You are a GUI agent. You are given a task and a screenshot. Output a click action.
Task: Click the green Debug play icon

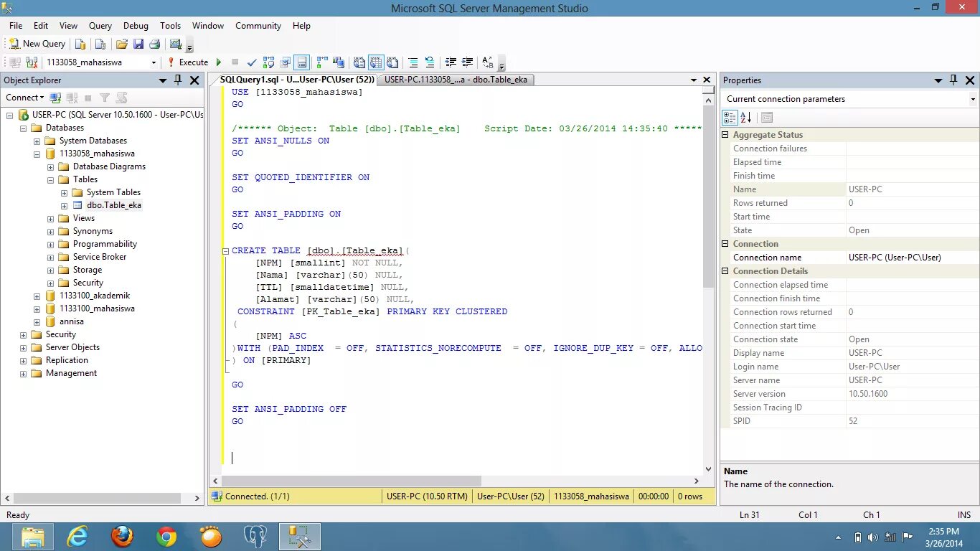219,62
